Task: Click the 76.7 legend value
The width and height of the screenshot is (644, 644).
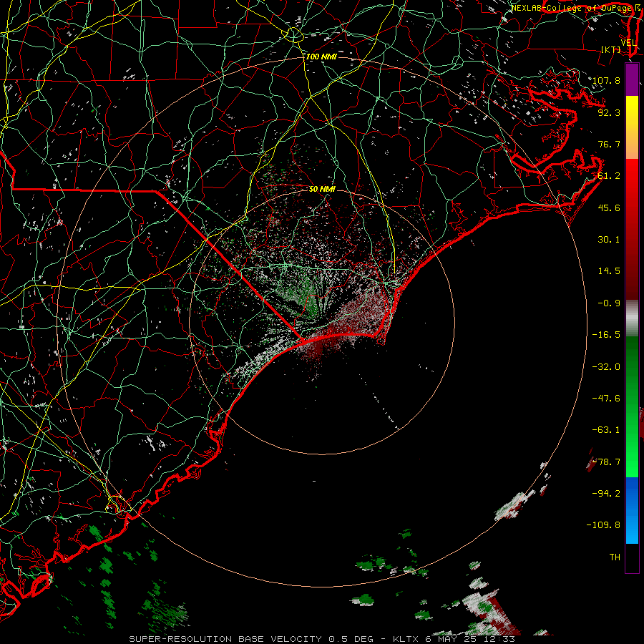Action: pyautogui.click(x=609, y=144)
